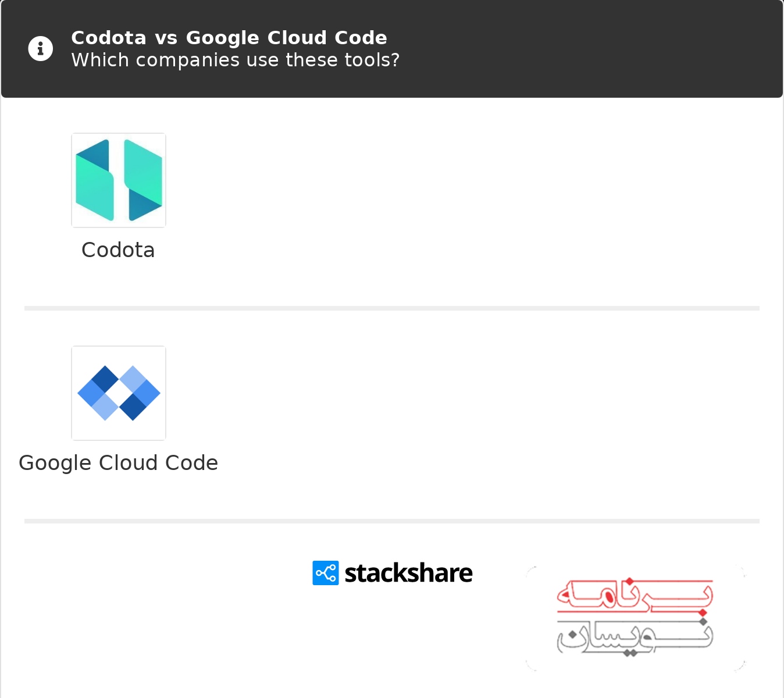Open the stackshare wordmark link
The height and width of the screenshot is (698, 784).
click(408, 573)
